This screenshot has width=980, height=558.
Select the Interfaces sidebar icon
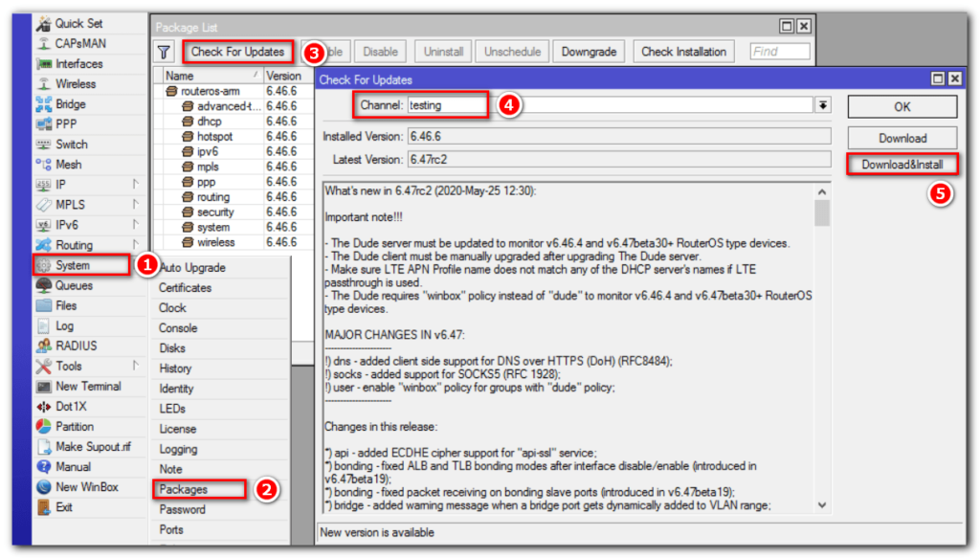[44, 64]
